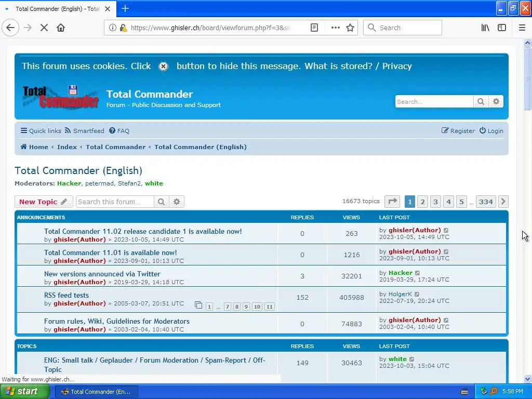The height and width of the screenshot is (399, 532).
Task: Stop page loading with the X button
Action: pos(44,28)
